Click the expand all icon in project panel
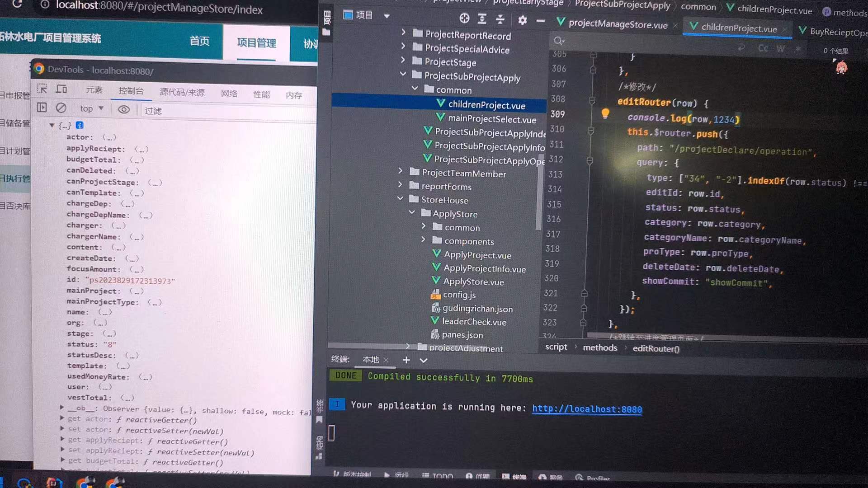868x488 pixels. click(x=482, y=19)
